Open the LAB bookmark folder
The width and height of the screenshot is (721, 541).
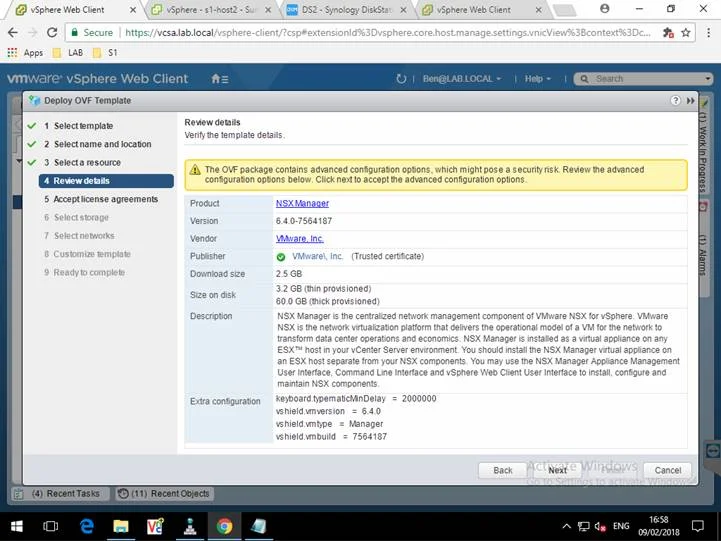click(68, 52)
